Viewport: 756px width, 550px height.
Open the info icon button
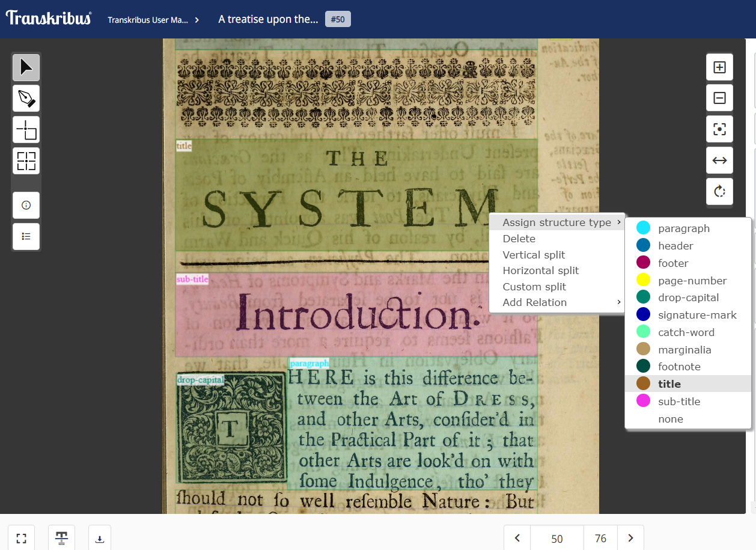26,205
